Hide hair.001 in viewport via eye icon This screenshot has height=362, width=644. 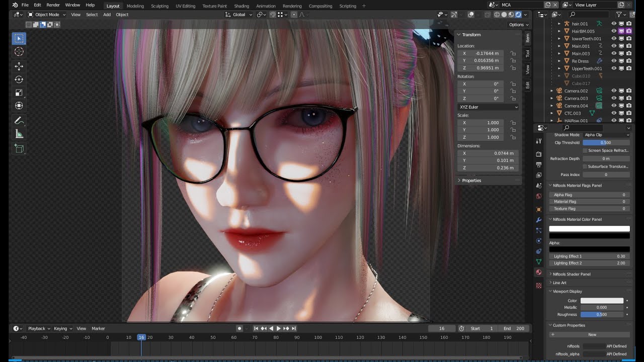coord(613,24)
